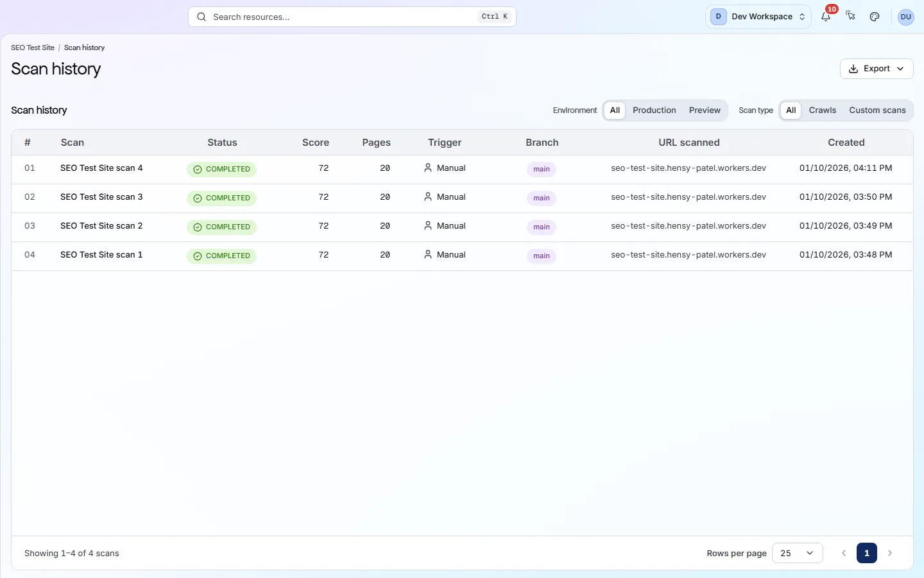This screenshot has height=578, width=924.
Task: Click the Scan history breadcrumb item
Action: 84,48
